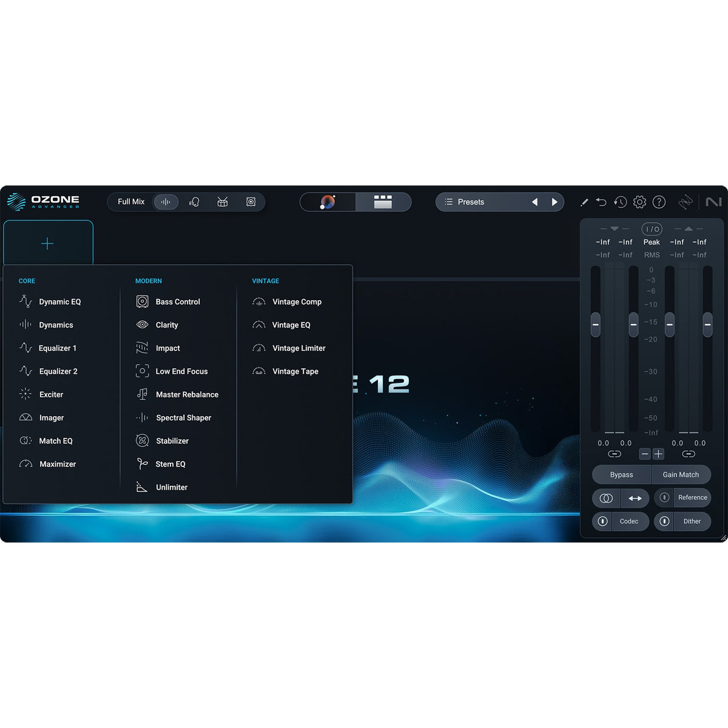The width and height of the screenshot is (728, 728).
Task: Select the Full Mix waveform target
Action: [166, 202]
